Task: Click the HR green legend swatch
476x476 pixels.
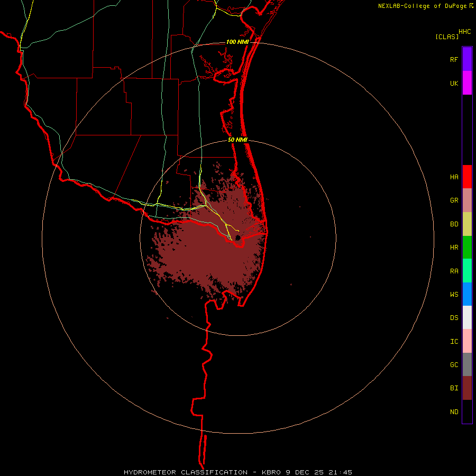Action: click(x=467, y=248)
